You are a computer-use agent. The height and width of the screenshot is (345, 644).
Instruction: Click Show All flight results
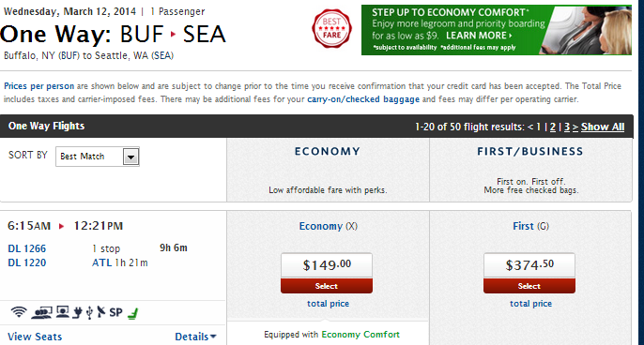coord(603,127)
